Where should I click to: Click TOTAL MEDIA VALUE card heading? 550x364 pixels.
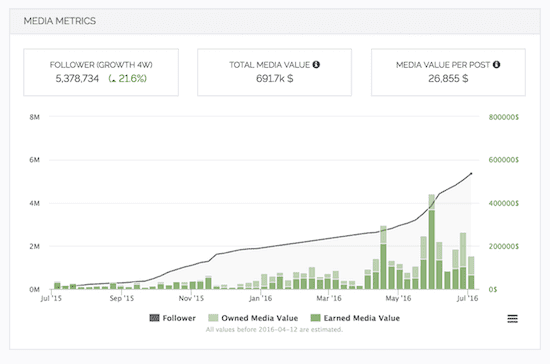[x=269, y=65]
